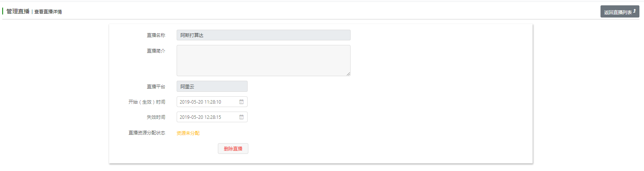The height and width of the screenshot is (171, 644).
Task: Open calendar icon in 失效时间 field
Action: tap(241, 117)
